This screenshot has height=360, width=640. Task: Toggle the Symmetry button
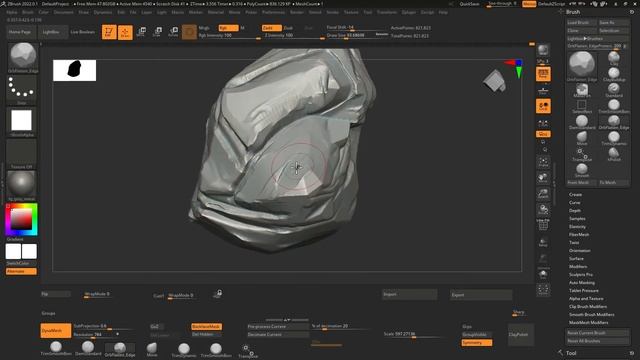click(x=477, y=343)
